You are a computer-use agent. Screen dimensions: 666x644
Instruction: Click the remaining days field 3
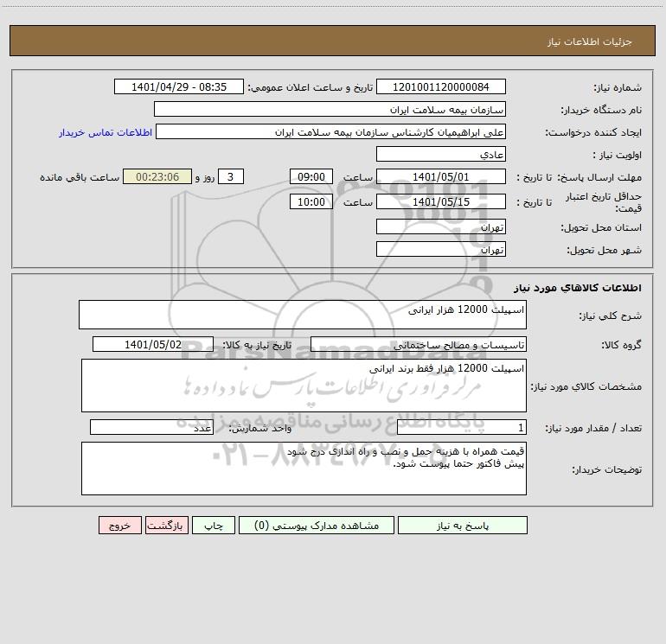(231, 176)
